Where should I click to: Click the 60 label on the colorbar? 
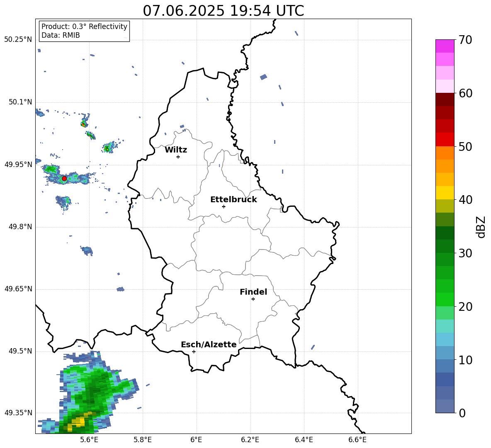pyautogui.click(x=465, y=93)
